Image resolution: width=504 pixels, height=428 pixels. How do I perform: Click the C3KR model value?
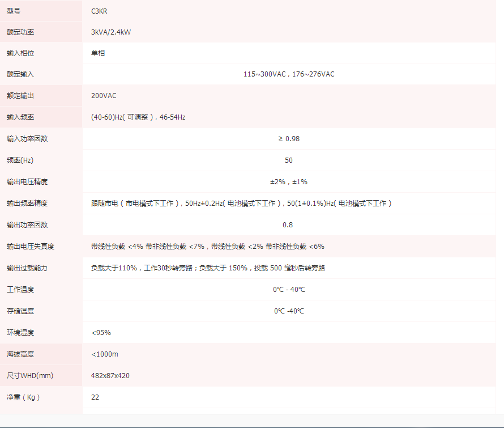tap(100, 11)
